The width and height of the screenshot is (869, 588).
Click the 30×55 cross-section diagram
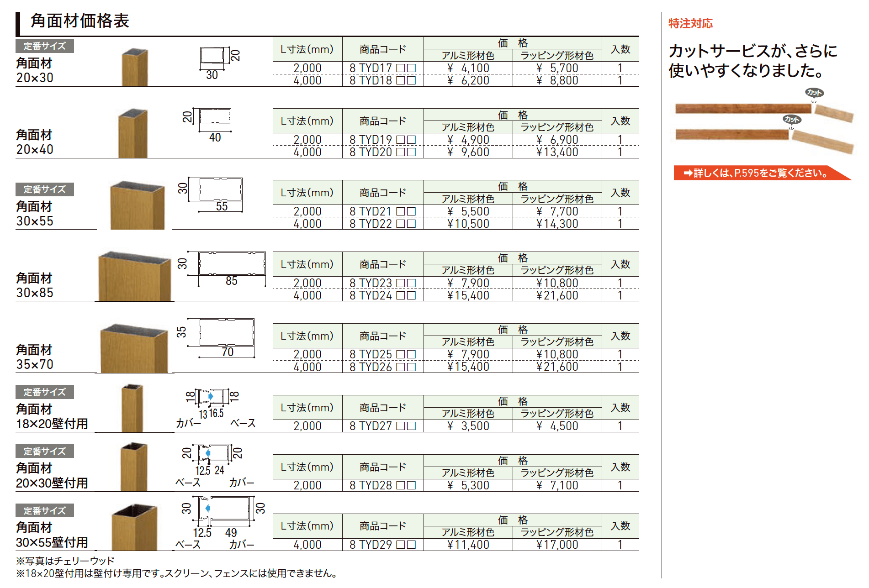click(x=210, y=194)
